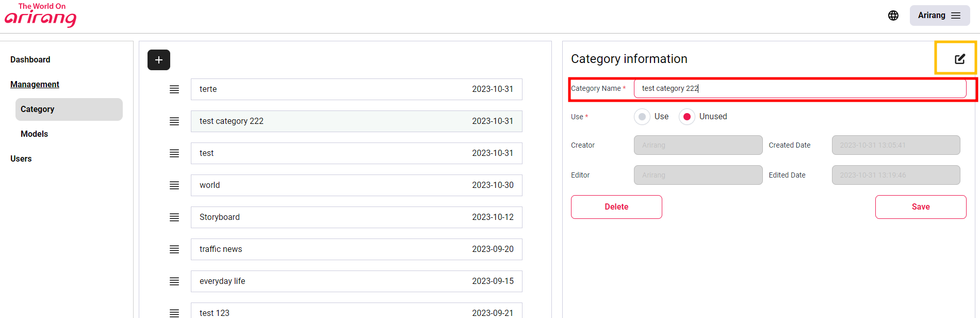The image size is (980, 318).
Task: Click the Category Name input field
Action: (799, 89)
